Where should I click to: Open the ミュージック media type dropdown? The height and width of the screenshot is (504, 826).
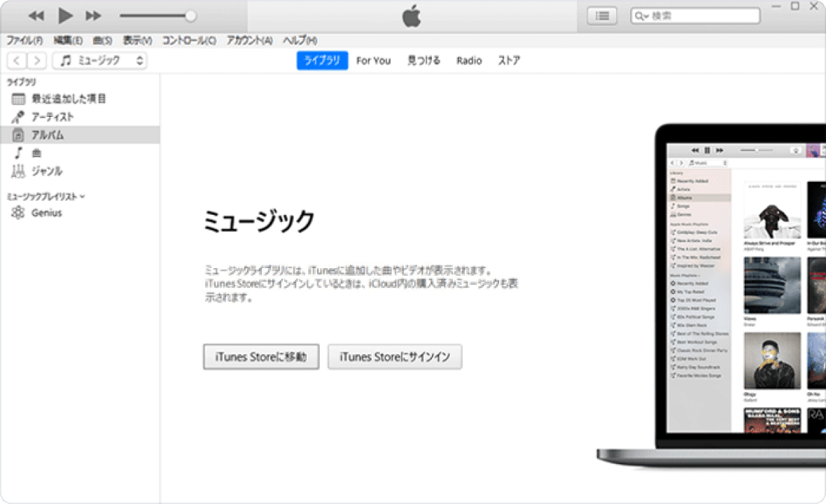(x=99, y=61)
